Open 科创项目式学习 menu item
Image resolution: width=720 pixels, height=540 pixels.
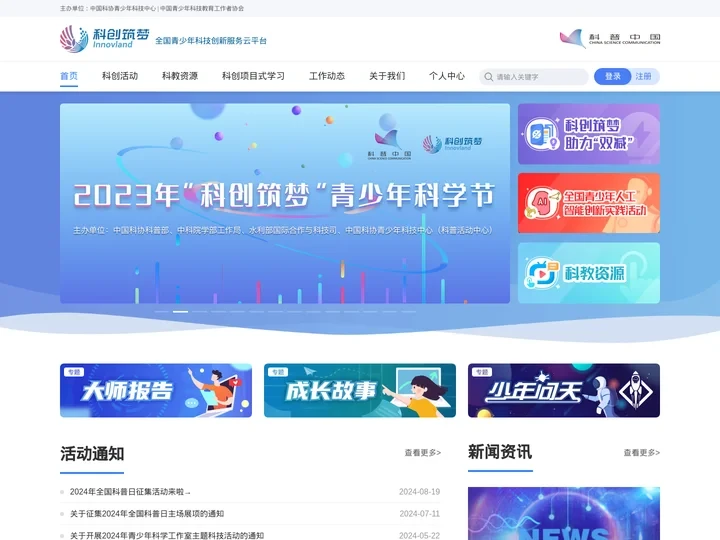[253, 76]
